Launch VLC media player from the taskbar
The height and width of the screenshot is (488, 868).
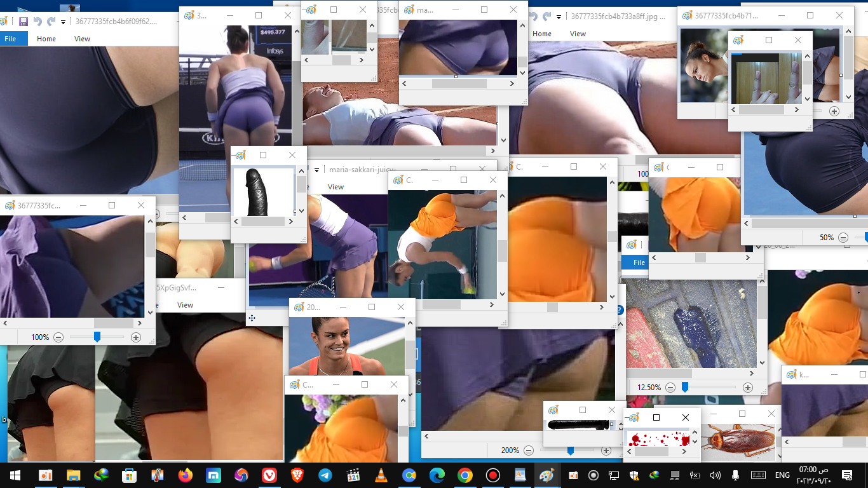[x=381, y=475]
